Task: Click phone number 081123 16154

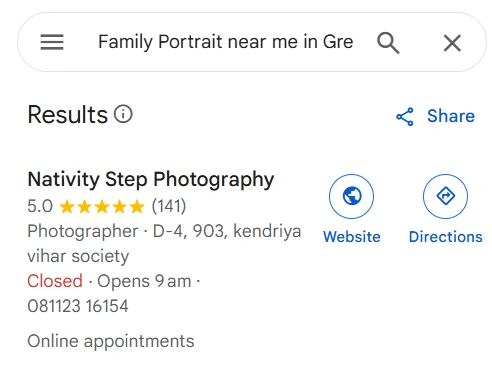Action: (x=78, y=306)
